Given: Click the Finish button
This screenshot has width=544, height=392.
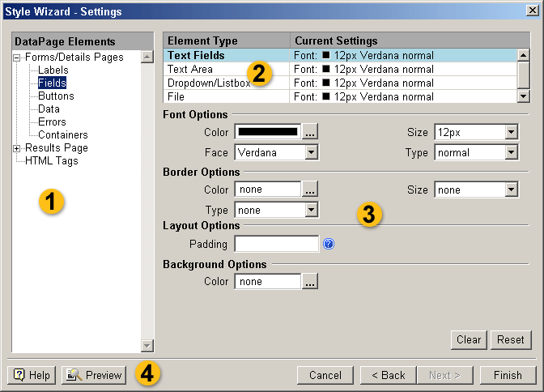Looking at the screenshot, I should (x=508, y=375).
